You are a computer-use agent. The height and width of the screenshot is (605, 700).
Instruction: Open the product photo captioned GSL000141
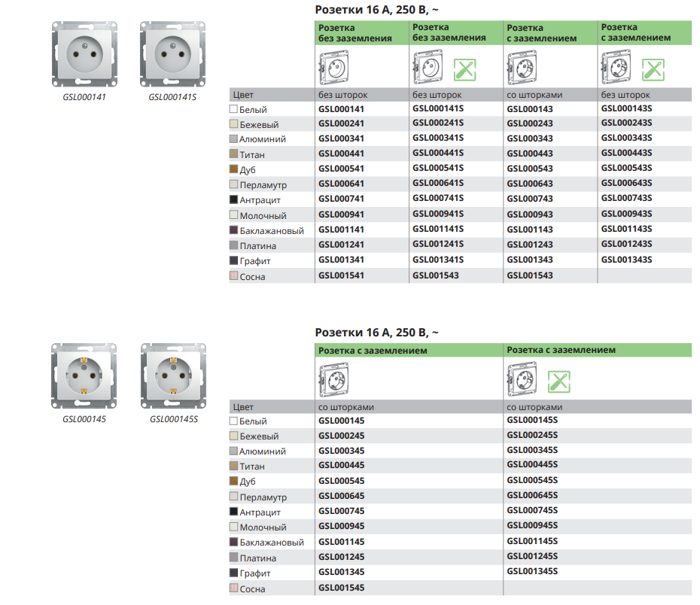click(84, 54)
